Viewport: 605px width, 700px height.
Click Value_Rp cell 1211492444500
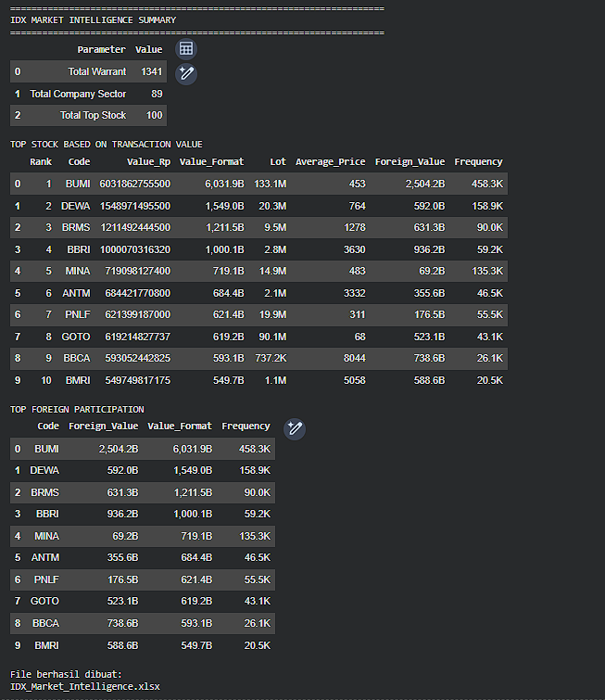point(135,227)
